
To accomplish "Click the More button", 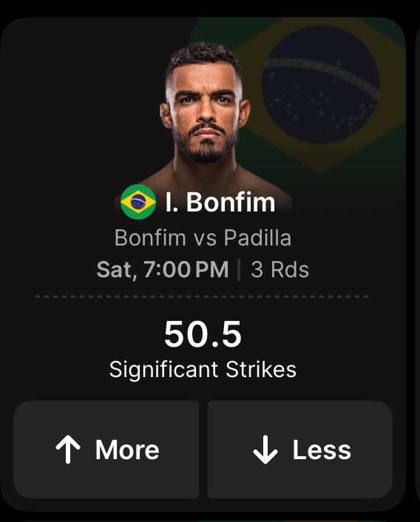I will pos(106,450).
